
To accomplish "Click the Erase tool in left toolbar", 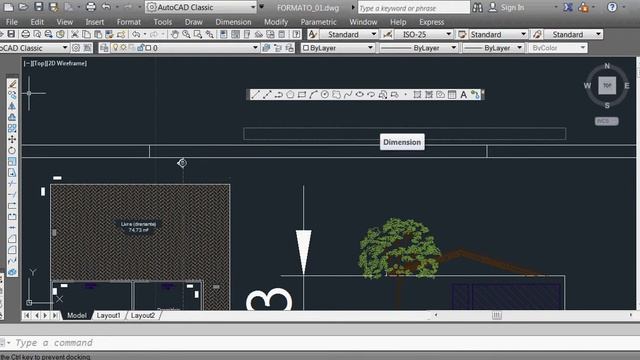I will pyautogui.click(x=12, y=84).
